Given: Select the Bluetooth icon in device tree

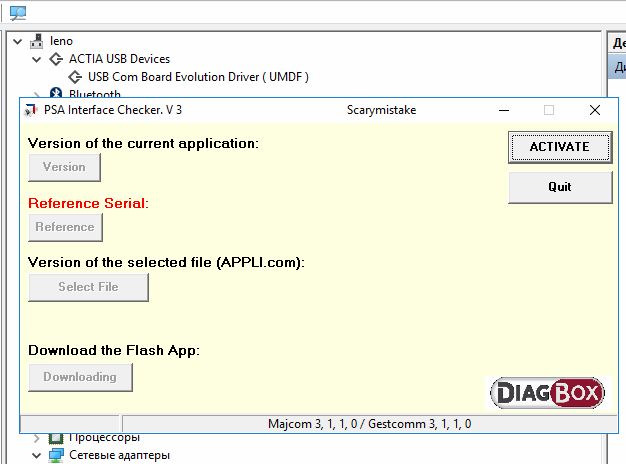Looking at the screenshot, I should [x=56, y=93].
